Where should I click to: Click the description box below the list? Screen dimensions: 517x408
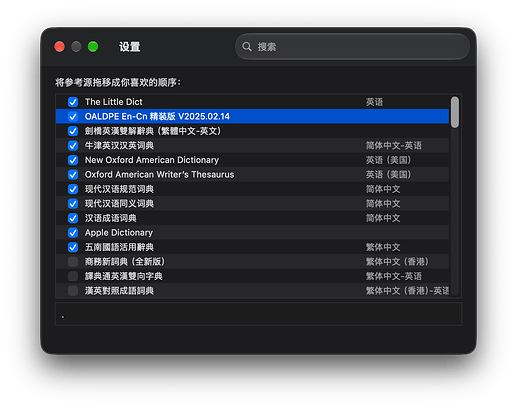pos(258,314)
